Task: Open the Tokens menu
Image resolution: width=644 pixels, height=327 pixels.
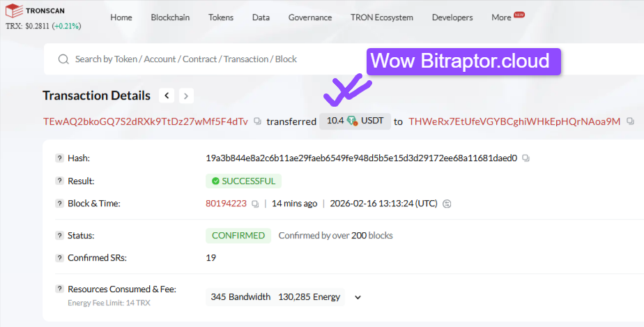Action: click(221, 17)
